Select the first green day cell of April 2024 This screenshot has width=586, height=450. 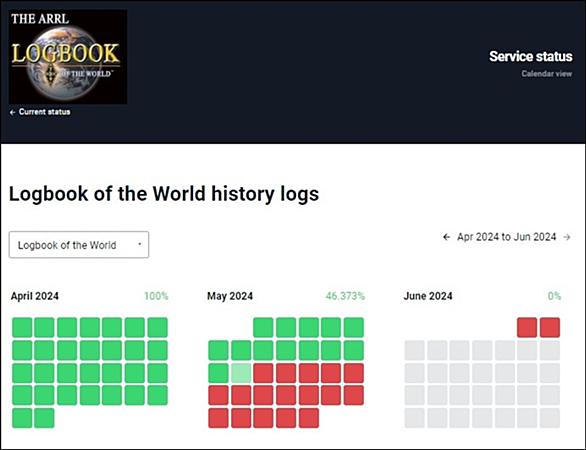point(22,327)
